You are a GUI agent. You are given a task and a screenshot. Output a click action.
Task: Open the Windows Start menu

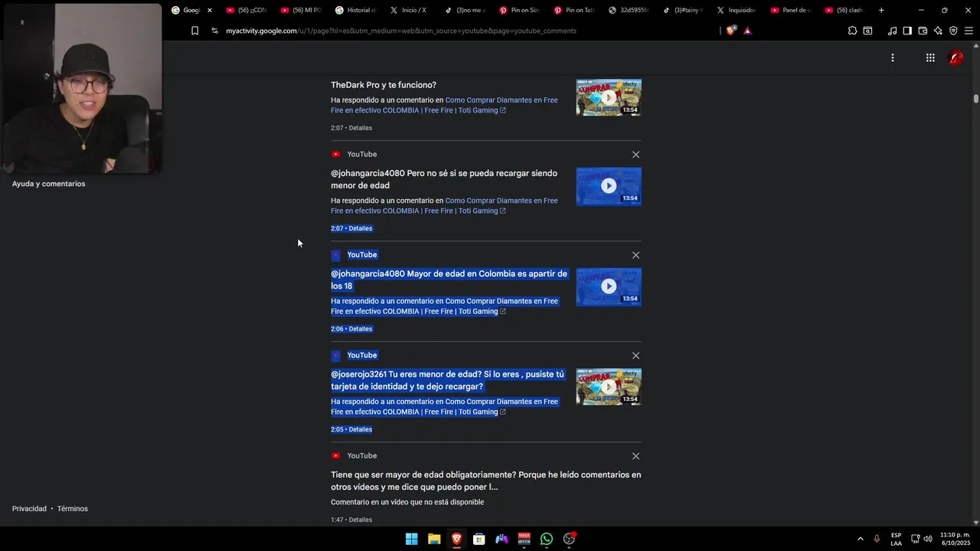tap(412, 539)
